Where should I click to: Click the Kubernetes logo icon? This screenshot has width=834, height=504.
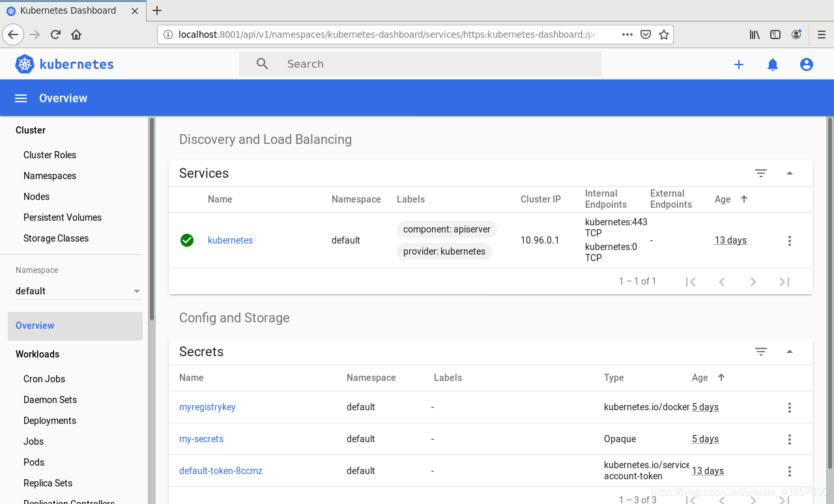point(25,64)
